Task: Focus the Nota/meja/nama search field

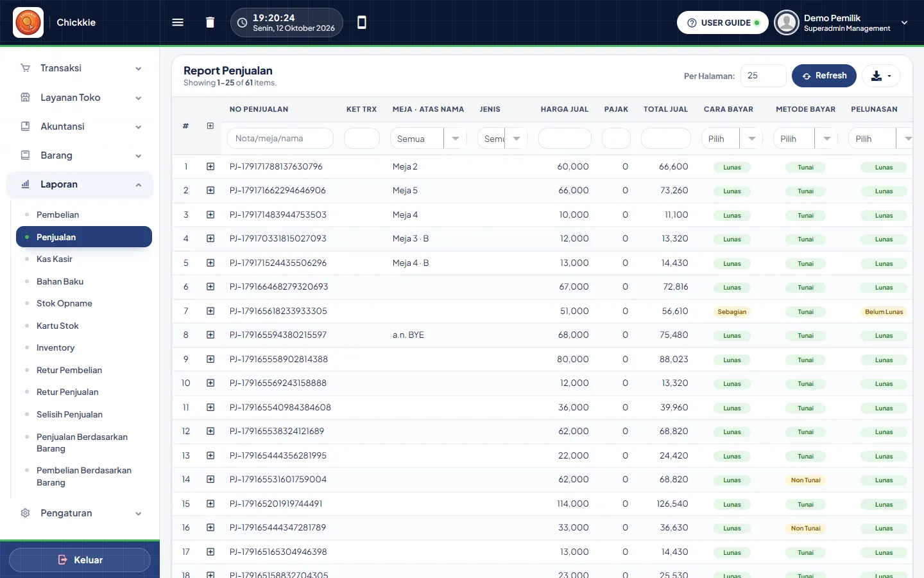Action: pos(280,139)
